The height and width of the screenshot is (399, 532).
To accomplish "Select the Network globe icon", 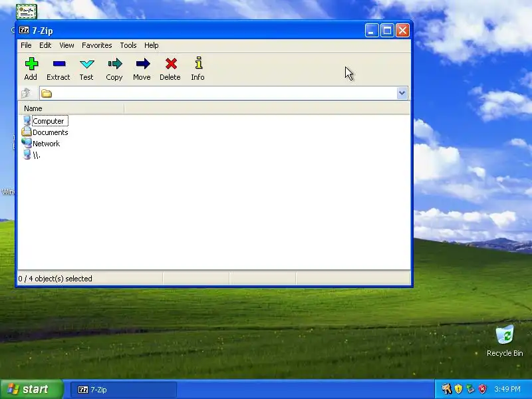I will [27, 143].
